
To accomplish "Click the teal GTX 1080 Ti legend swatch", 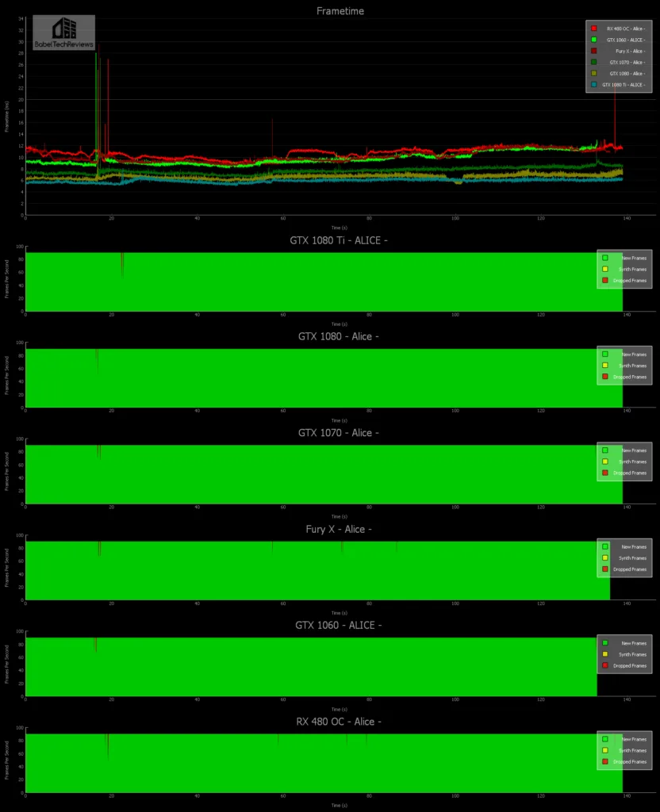I will 593,84.
